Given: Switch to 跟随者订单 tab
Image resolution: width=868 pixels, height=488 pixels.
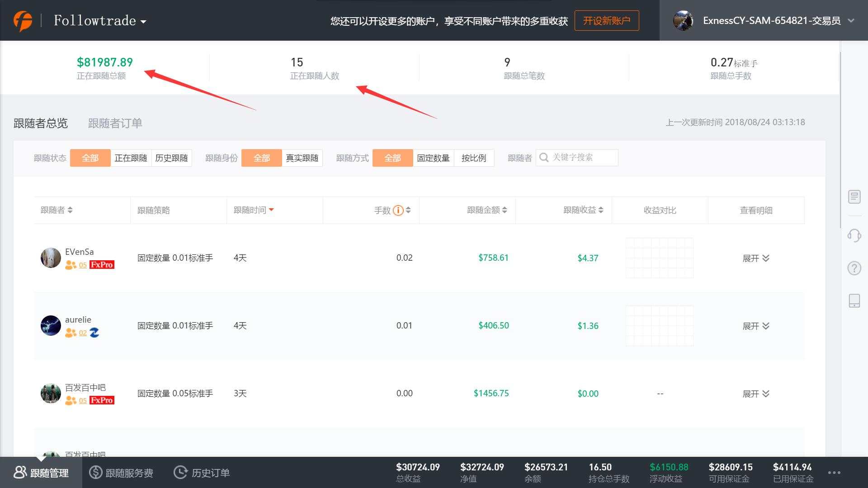Looking at the screenshot, I should tap(115, 123).
